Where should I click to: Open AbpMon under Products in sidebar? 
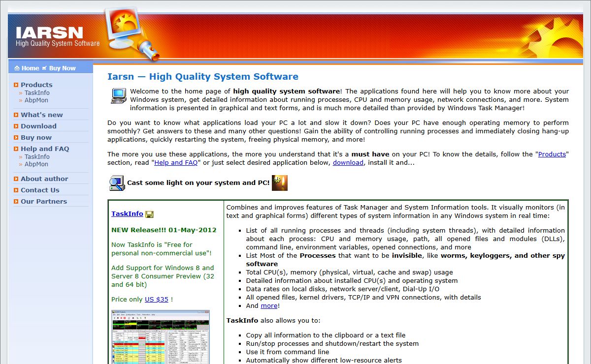point(36,100)
